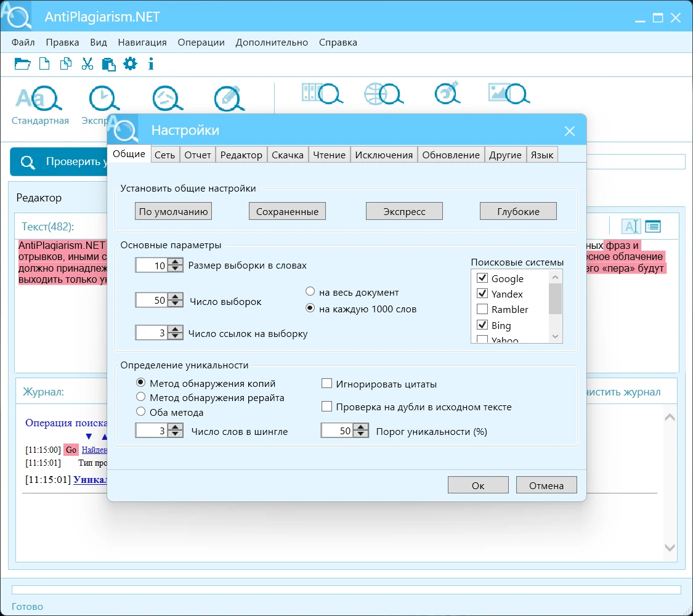Enable Проверка на дубли в исходном тексте
This screenshot has width=693, height=616.
326,406
